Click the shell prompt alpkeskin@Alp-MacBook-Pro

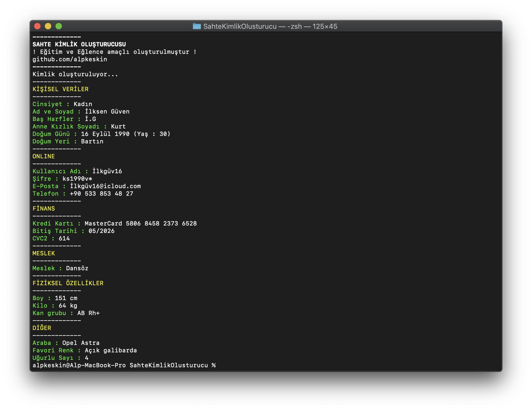point(79,365)
